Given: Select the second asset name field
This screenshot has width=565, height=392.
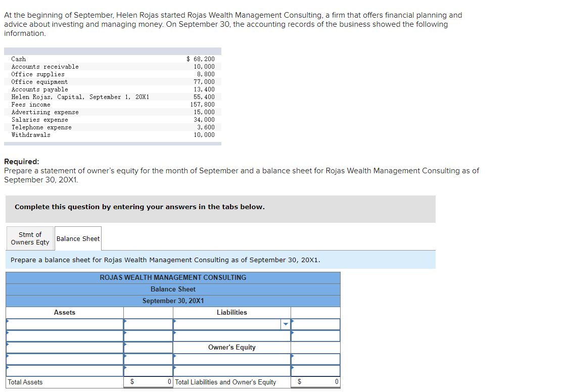Looking at the screenshot, I should click(x=65, y=336).
